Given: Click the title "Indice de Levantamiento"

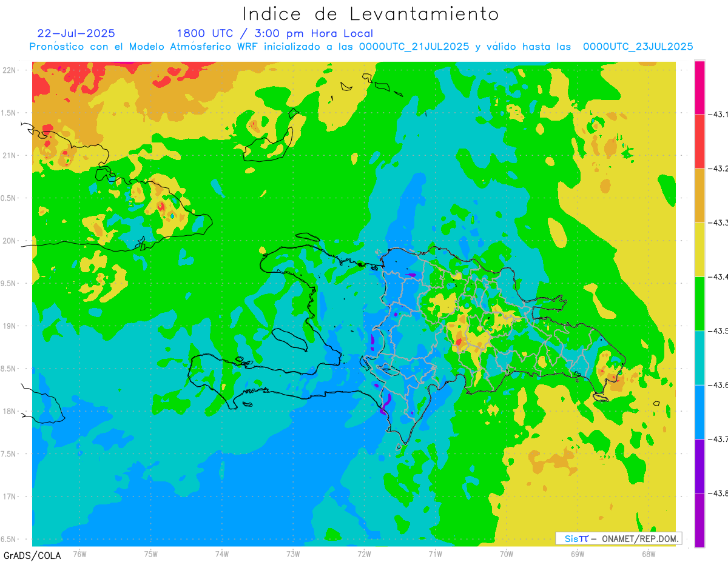Looking at the screenshot, I should [x=371, y=13].
